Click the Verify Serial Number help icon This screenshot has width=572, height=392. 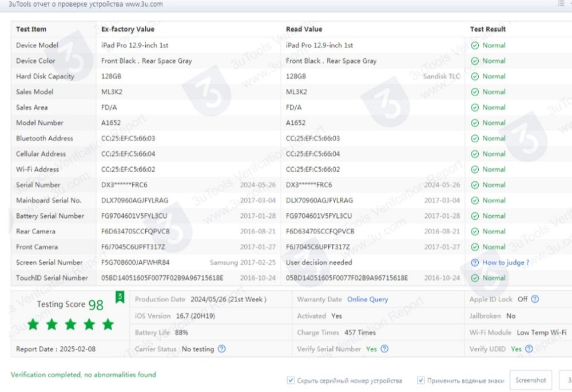tap(385, 349)
